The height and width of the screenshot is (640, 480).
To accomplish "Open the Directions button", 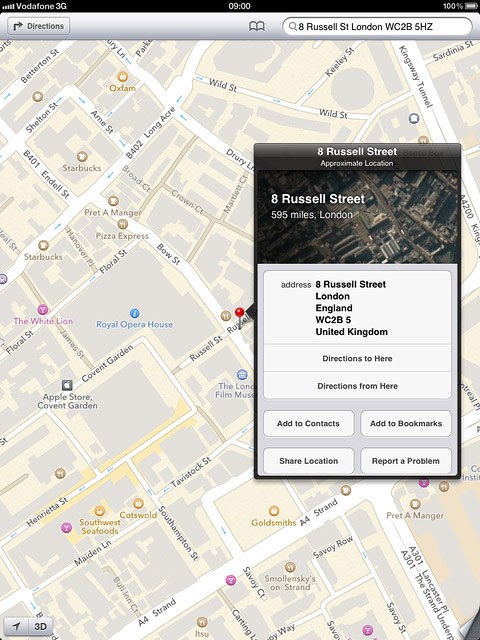I will (39, 26).
